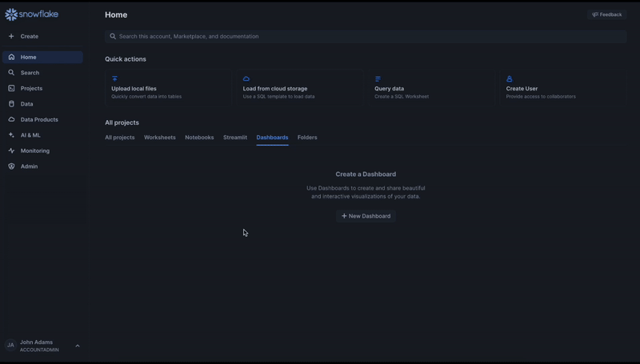This screenshot has width=640, height=364.
Task: Select the Dashboards tab
Action: [272, 138]
